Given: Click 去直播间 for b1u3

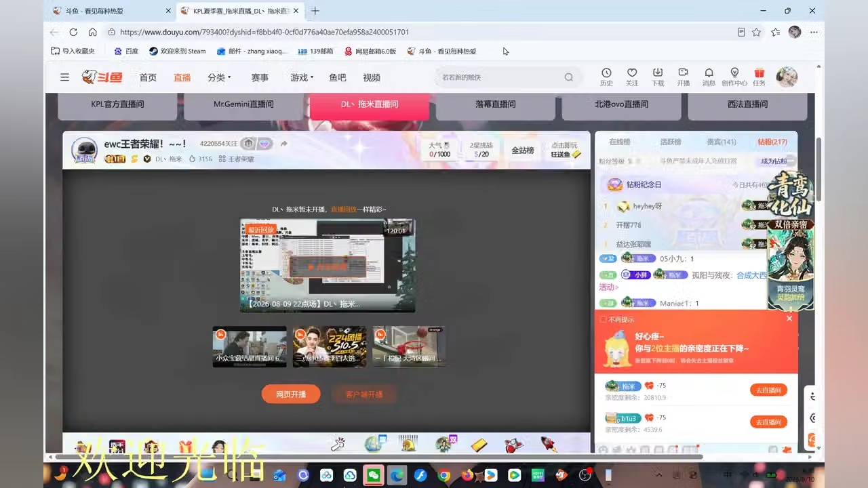Looking at the screenshot, I should tap(768, 422).
